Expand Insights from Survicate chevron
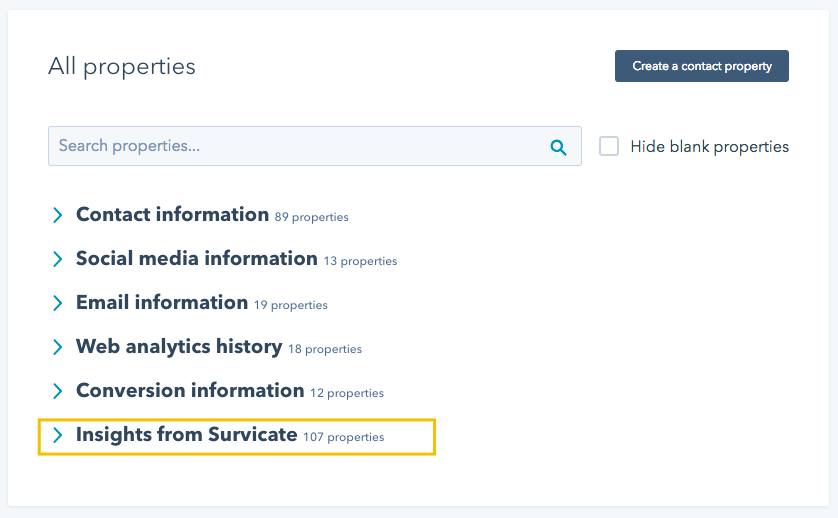The width and height of the screenshot is (838, 518). [57, 435]
